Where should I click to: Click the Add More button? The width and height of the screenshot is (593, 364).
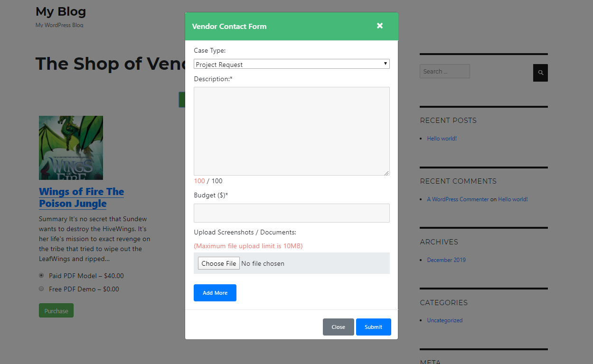pos(215,293)
